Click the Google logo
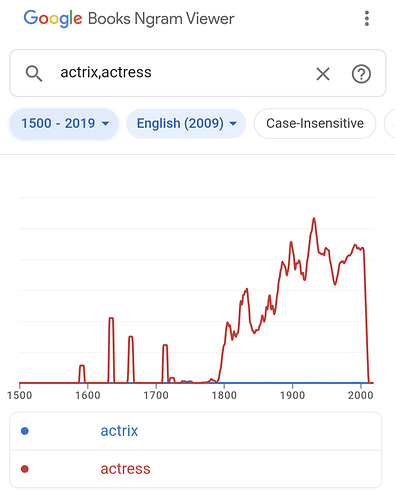395x499 pixels. tap(53, 18)
